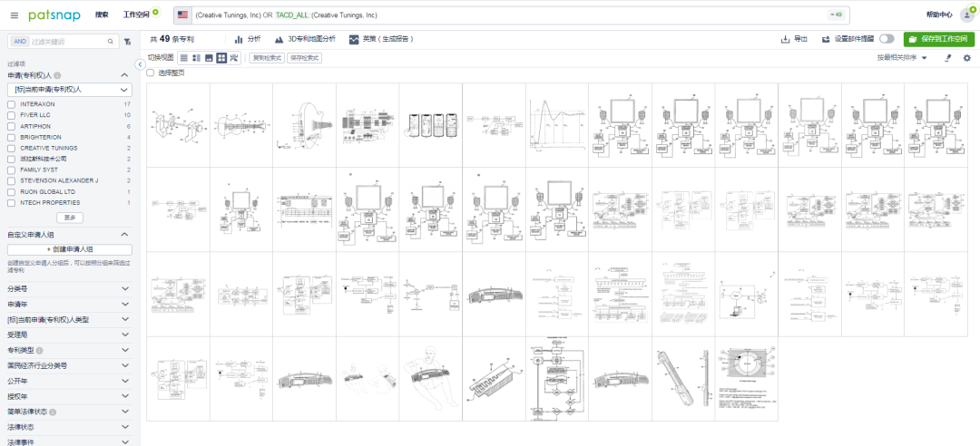The image size is (980, 446).
Task: Click info icon next to 专利类型
Action: [x=39, y=351]
